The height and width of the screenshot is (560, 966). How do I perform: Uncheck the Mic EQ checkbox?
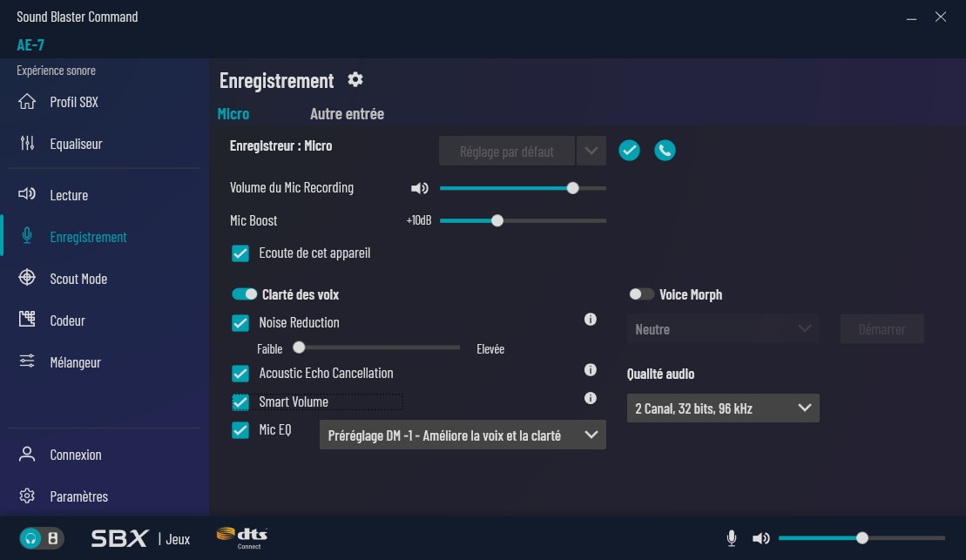240,430
